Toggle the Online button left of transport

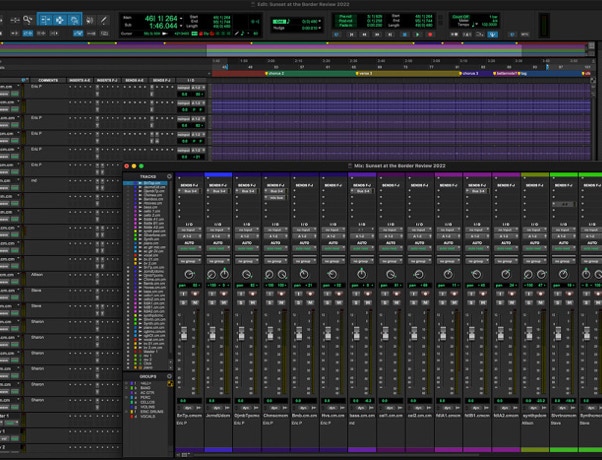tap(337, 34)
